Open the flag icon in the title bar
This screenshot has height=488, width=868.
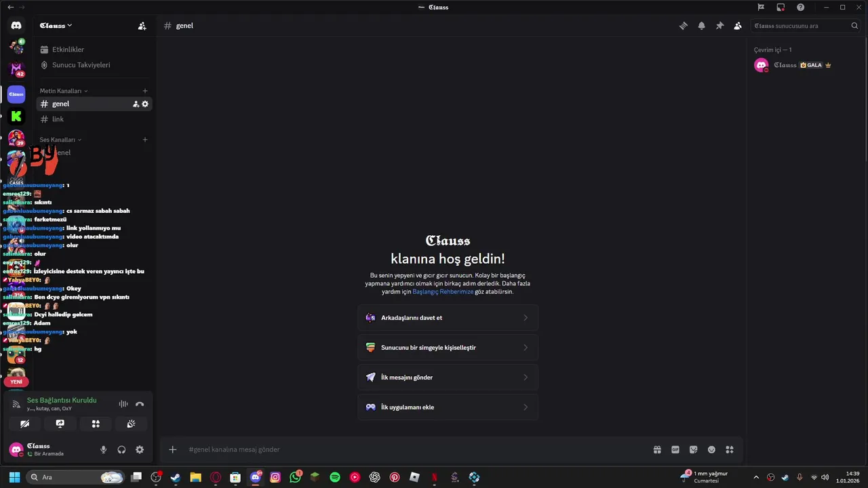pyautogui.click(x=761, y=7)
